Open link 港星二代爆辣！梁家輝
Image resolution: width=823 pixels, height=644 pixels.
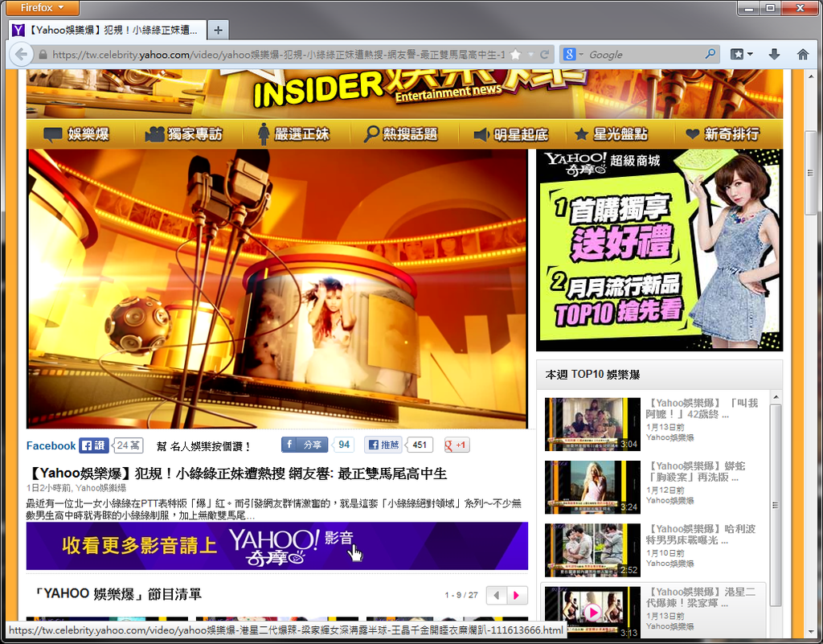click(x=701, y=597)
